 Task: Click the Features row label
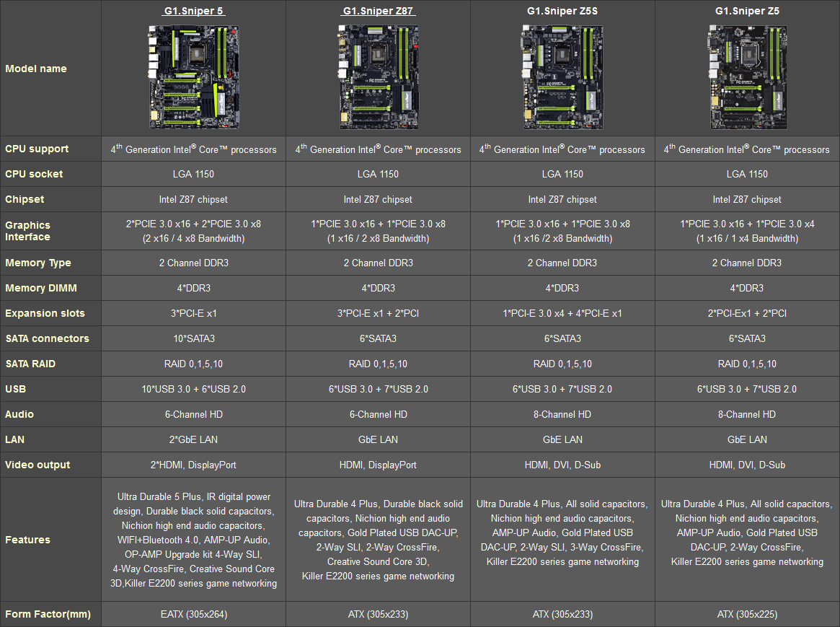click(28, 540)
